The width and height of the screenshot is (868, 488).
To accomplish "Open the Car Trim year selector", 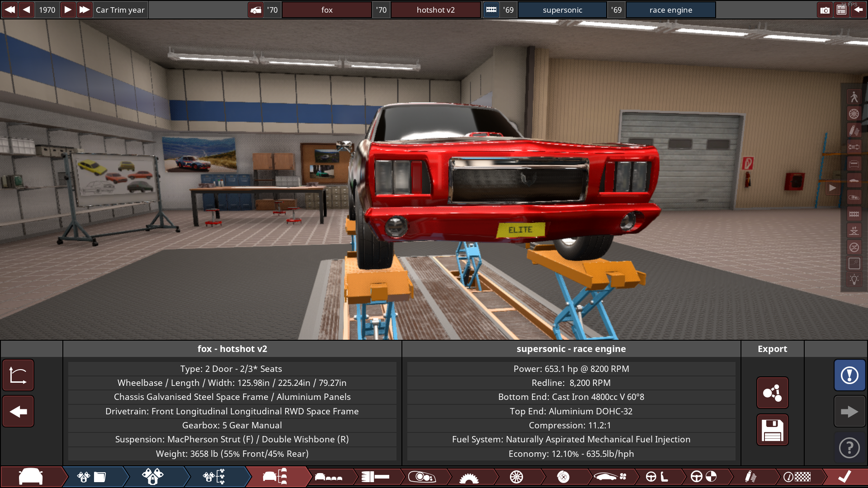I will (120, 9).
